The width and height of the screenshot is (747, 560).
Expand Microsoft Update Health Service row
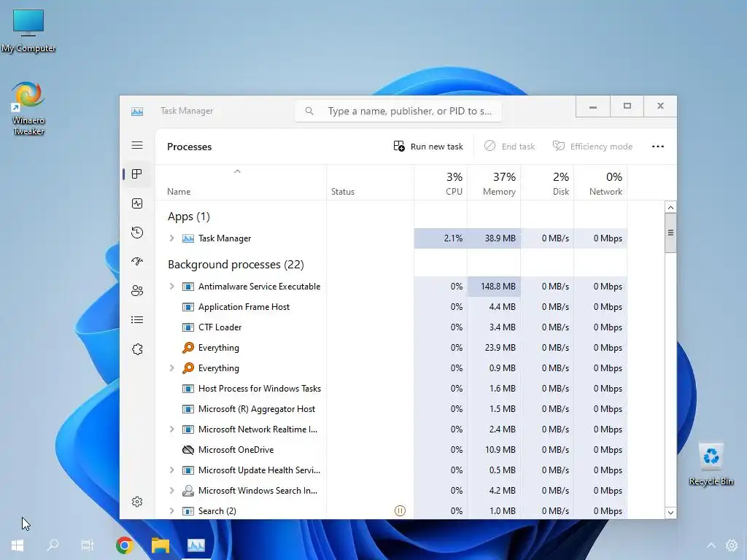point(172,470)
